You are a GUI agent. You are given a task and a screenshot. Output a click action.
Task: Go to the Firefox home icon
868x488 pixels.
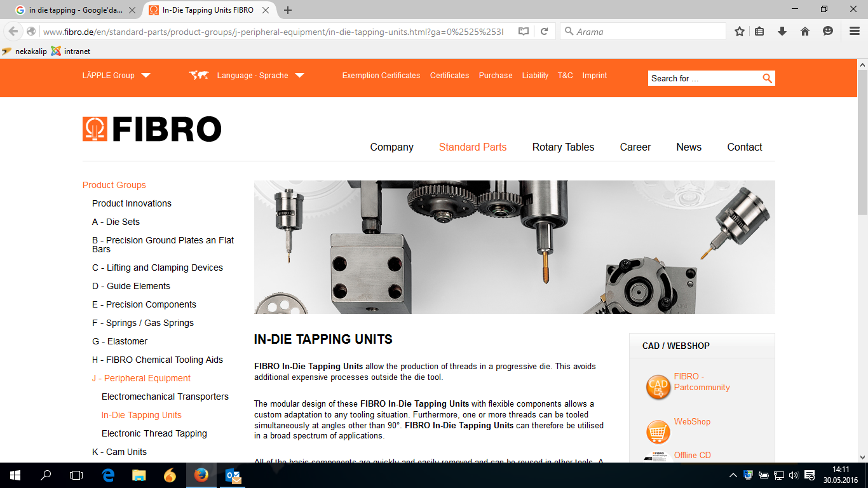coord(805,31)
